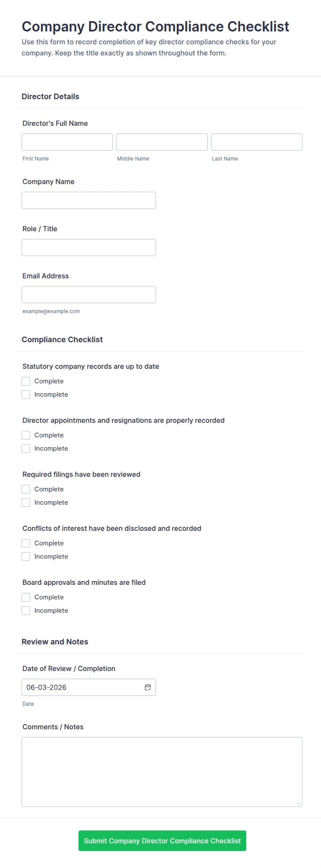Check Complete for statutory company records
Screen dimensions: 321x868
point(26,381)
